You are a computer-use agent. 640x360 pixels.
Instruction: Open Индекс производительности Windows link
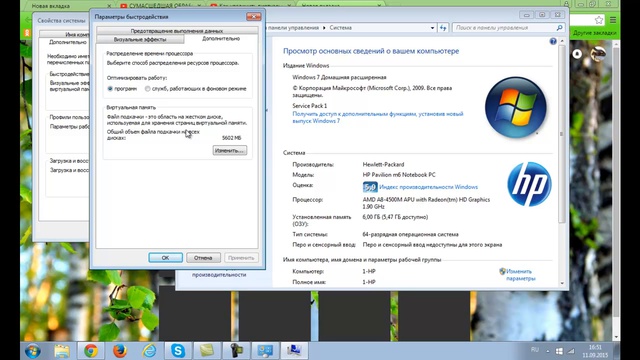[x=428, y=187]
